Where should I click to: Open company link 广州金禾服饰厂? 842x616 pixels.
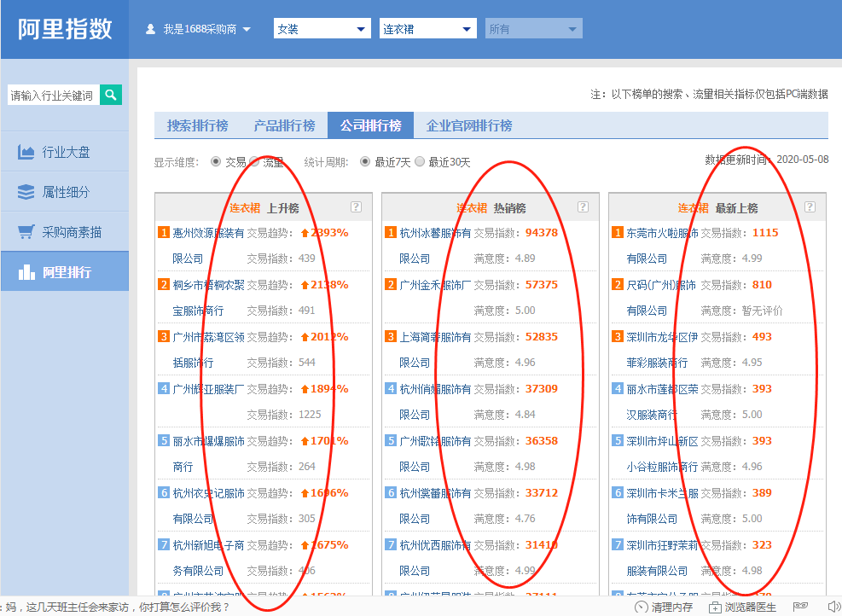pyautogui.click(x=435, y=285)
